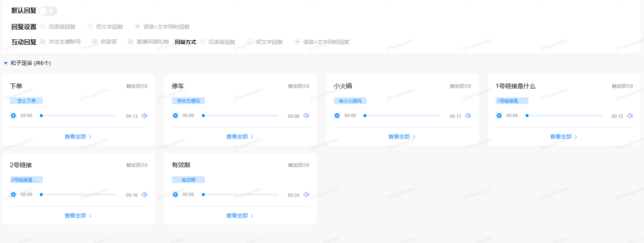Toggle volume on the 2号链接 card
The image size is (644, 243).
point(144,195)
